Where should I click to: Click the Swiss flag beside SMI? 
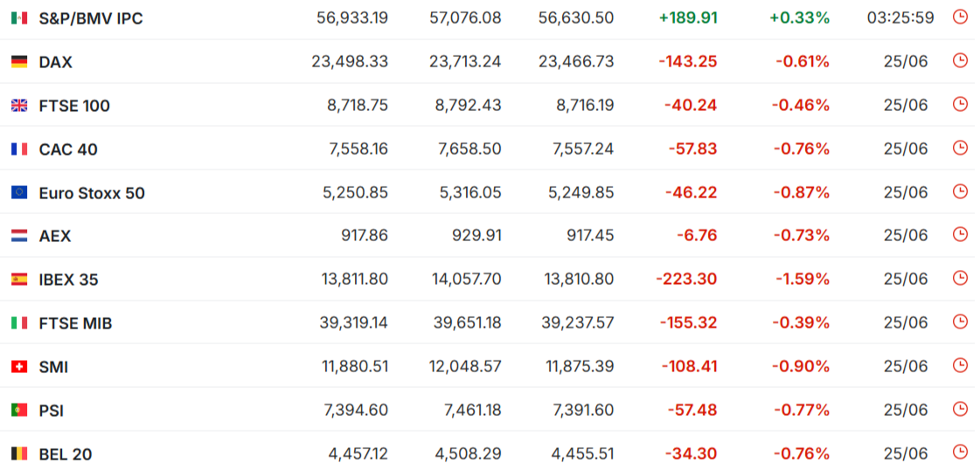coord(19,367)
